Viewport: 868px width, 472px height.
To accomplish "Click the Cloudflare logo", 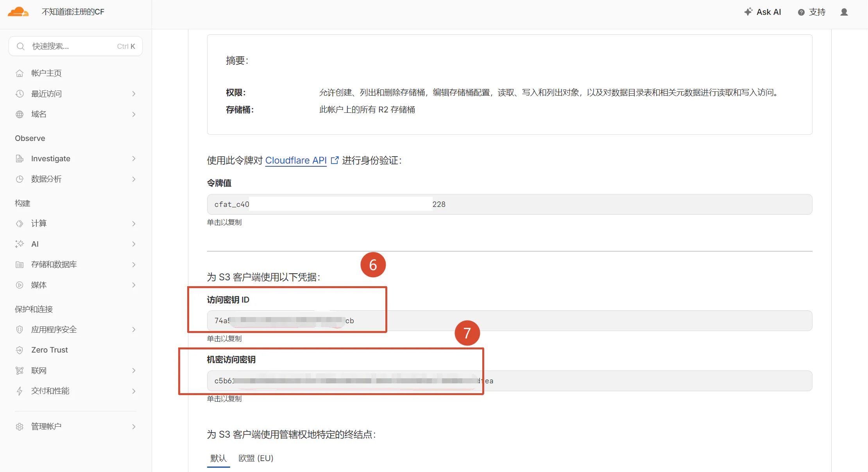I will (18, 12).
